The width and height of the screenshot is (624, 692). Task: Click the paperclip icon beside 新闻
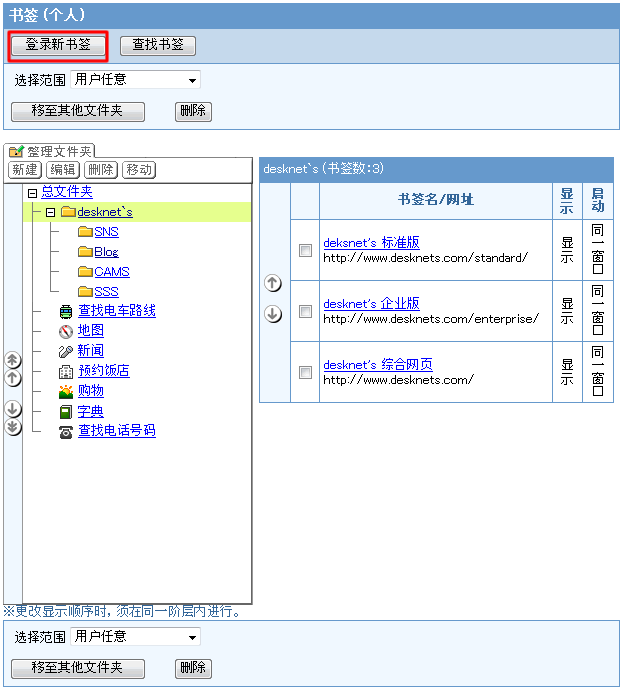coord(66,351)
